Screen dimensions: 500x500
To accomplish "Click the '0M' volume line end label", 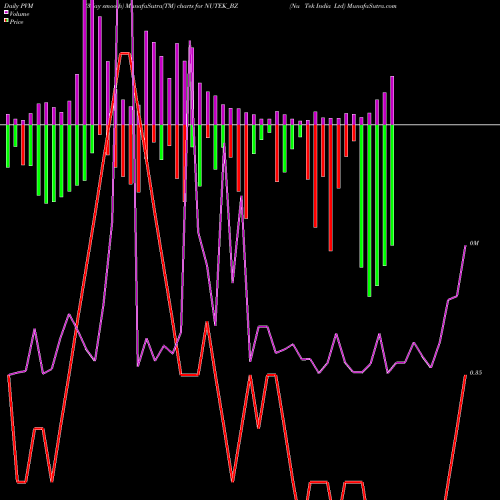I will coord(474,243).
